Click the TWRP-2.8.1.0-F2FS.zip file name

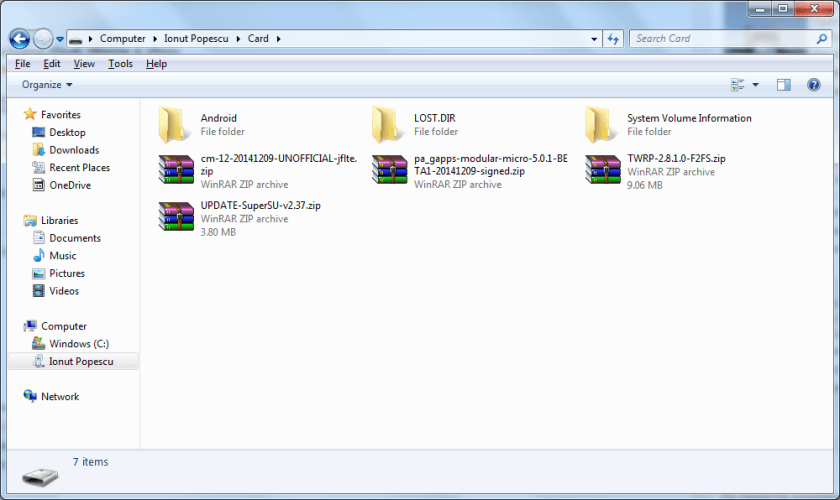pyautogui.click(x=676, y=159)
